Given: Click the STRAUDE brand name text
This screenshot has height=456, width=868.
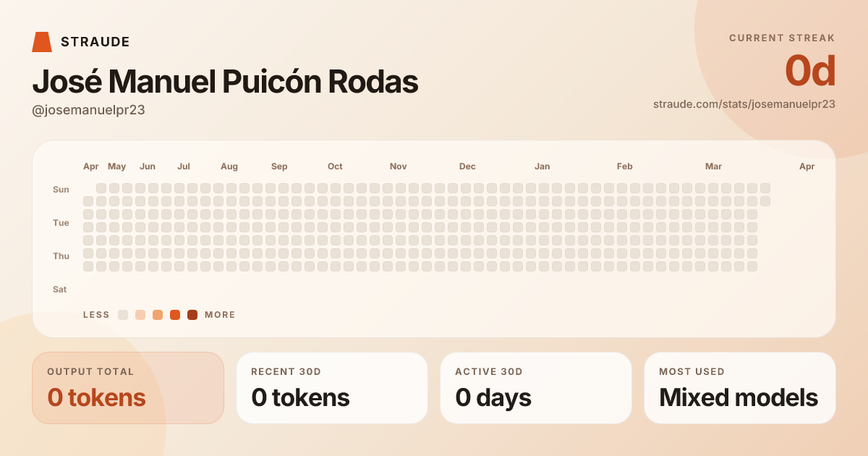Looking at the screenshot, I should (95, 42).
